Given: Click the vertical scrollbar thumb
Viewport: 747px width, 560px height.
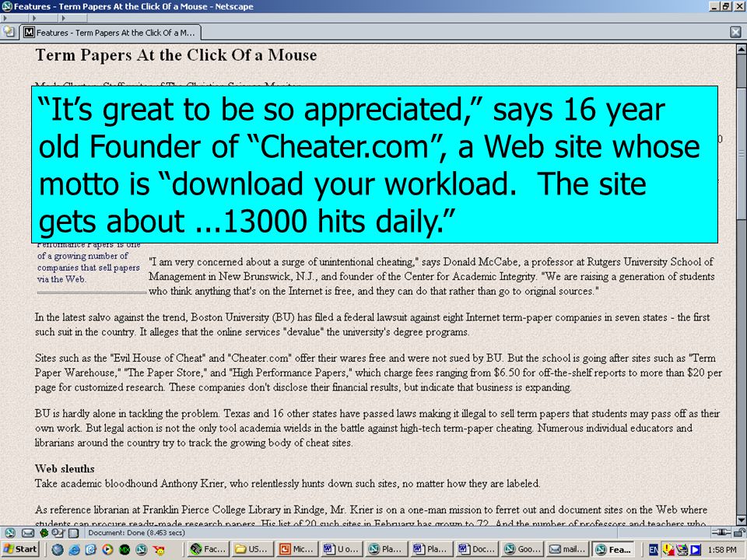Looking at the screenshot, I should [742, 152].
